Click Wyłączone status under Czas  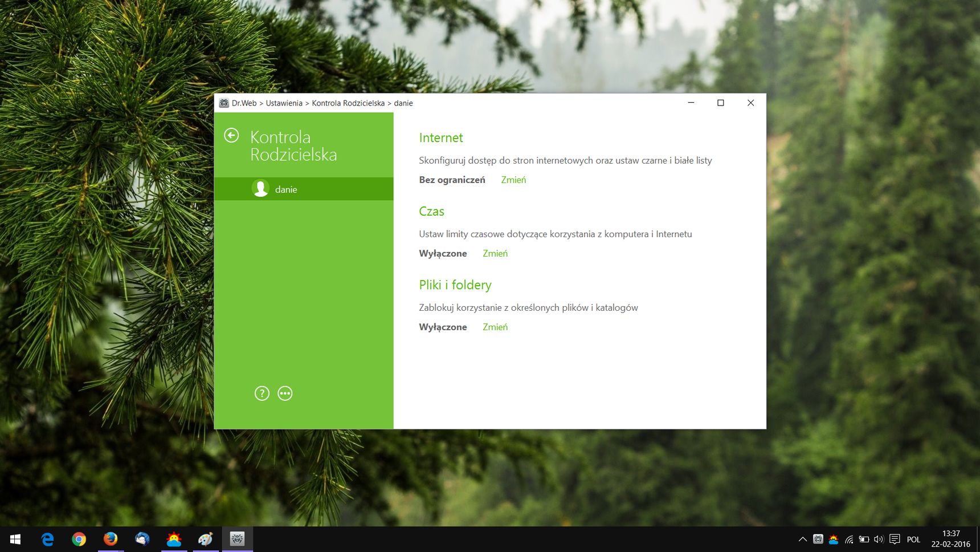pyautogui.click(x=443, y=253)
